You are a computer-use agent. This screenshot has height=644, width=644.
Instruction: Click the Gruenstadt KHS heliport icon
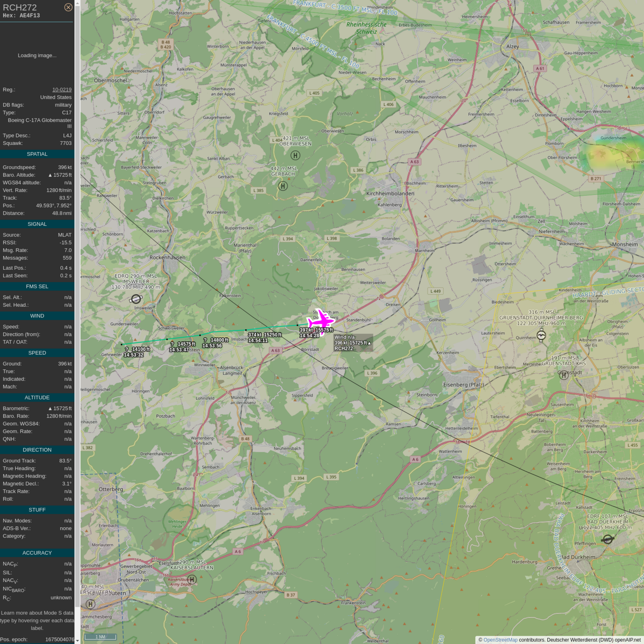563,375
